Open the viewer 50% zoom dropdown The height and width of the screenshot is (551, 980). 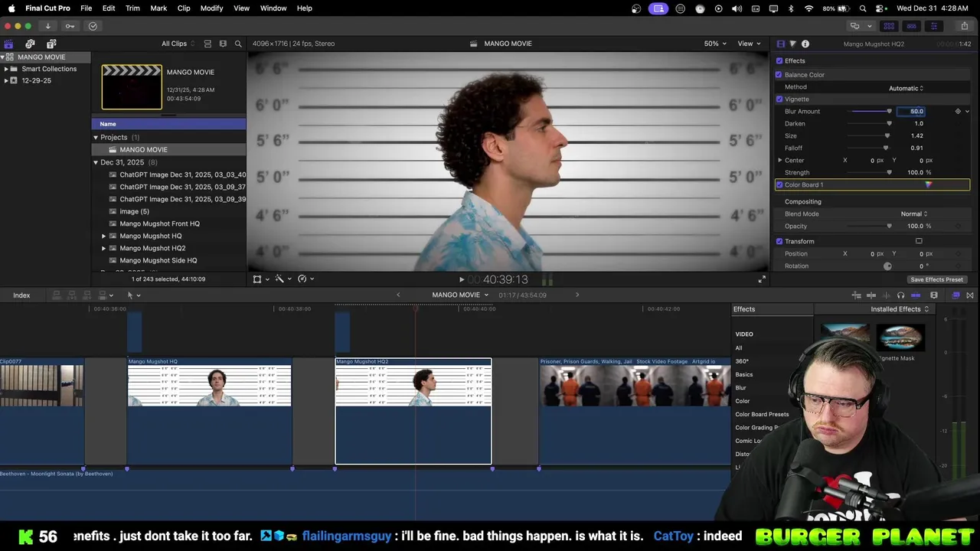pos(715,44)
